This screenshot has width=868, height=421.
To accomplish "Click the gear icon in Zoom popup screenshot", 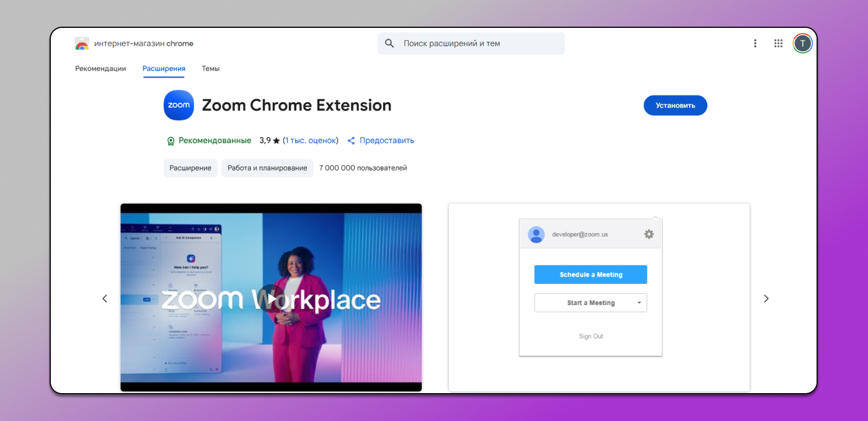I will 649,234.
